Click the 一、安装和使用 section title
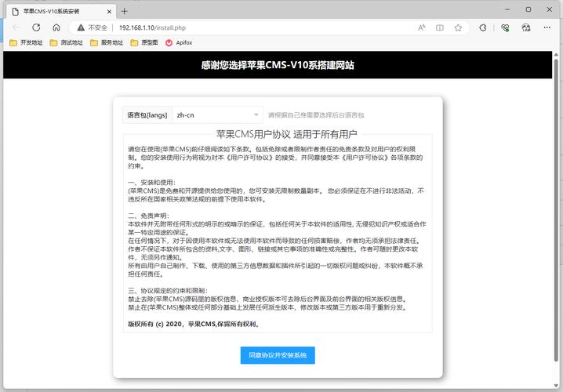 (151, 183)
